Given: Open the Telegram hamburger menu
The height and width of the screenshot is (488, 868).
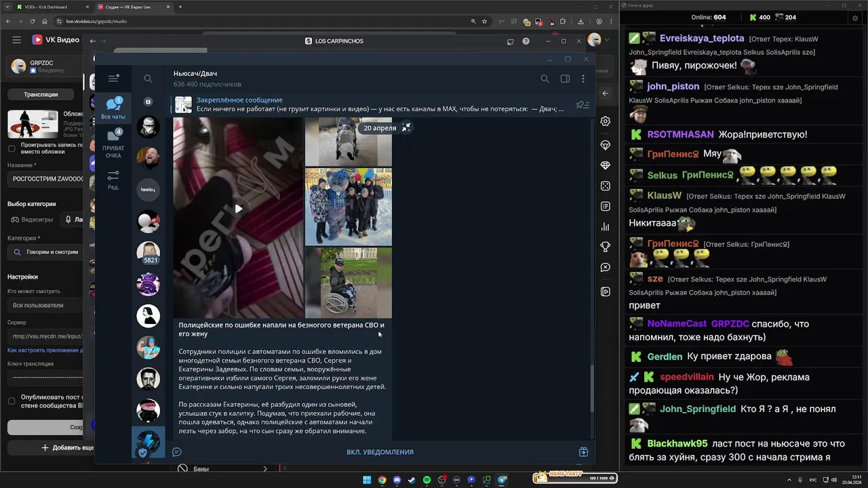Looking at the screenshot, I should click(113, 79).
